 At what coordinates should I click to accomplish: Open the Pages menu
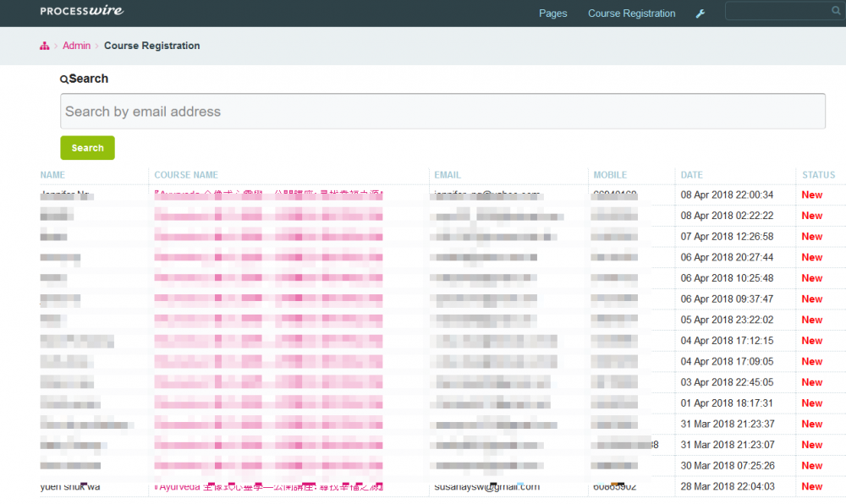pyautogui.click(x=552, y=14)
